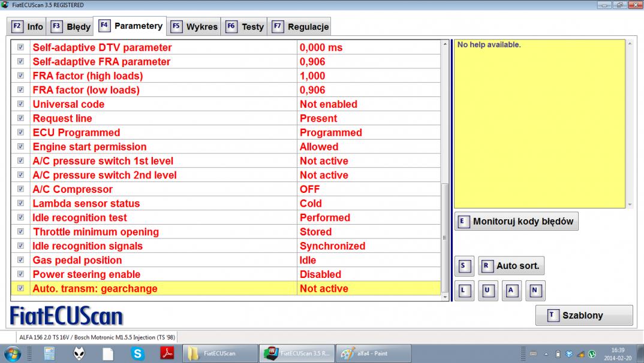Switch to the Błędy tab
The height and width of the screenshot is (363, 644).
click(x=70, y=27)
